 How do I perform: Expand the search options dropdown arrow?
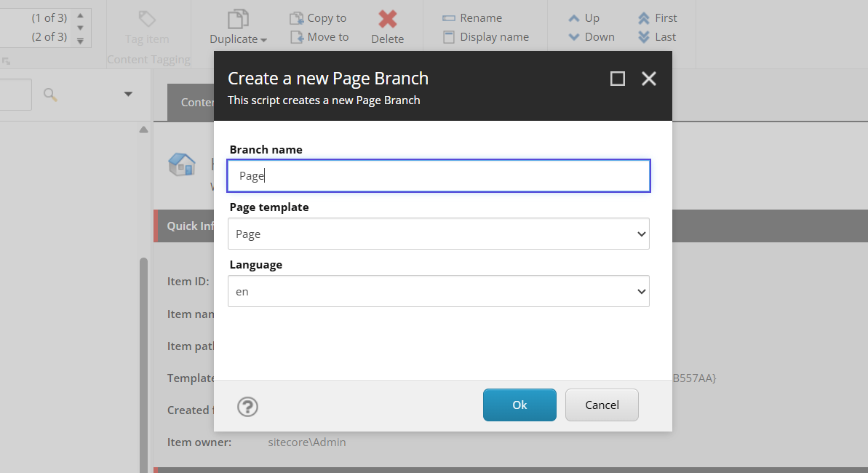[x=128, y=94]
